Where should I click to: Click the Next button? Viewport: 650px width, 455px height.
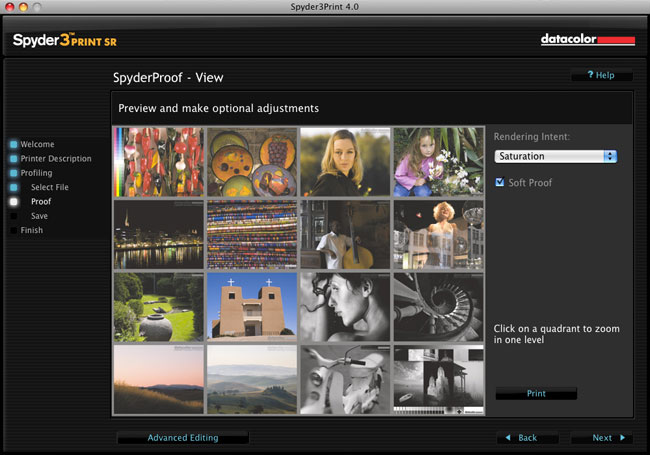coord(602,438)
